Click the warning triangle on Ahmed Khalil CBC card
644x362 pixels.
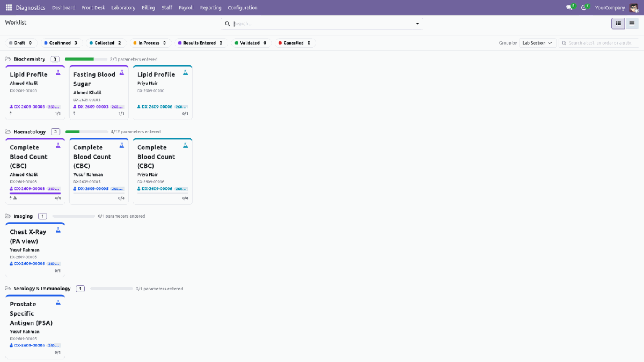coord(15,197)
